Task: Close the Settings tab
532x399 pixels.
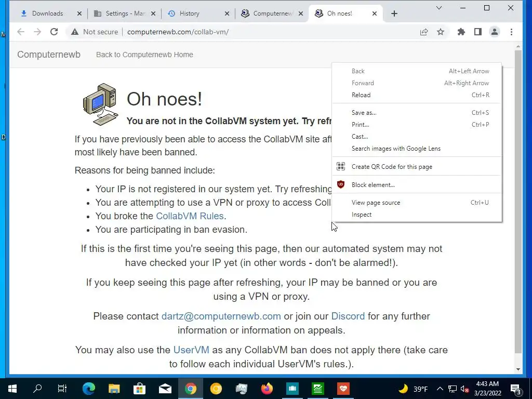Action: pos(153,14)
